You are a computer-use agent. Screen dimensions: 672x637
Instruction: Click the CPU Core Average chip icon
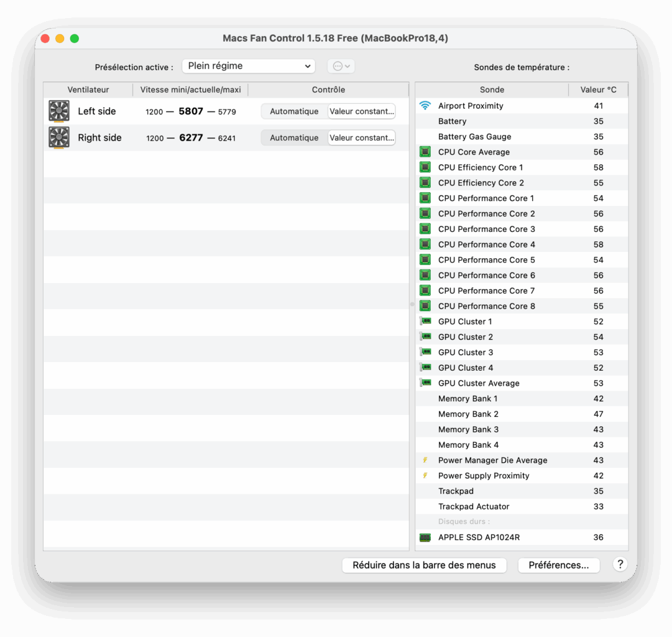tap(425, 152)
